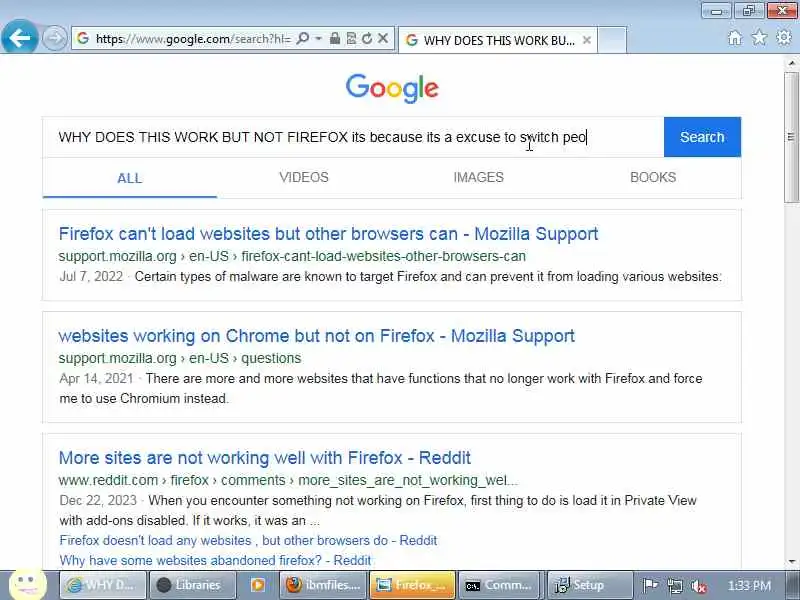Go back with the blue back arrow
Screen dimensions: 800x600
[x=19, y=38]
